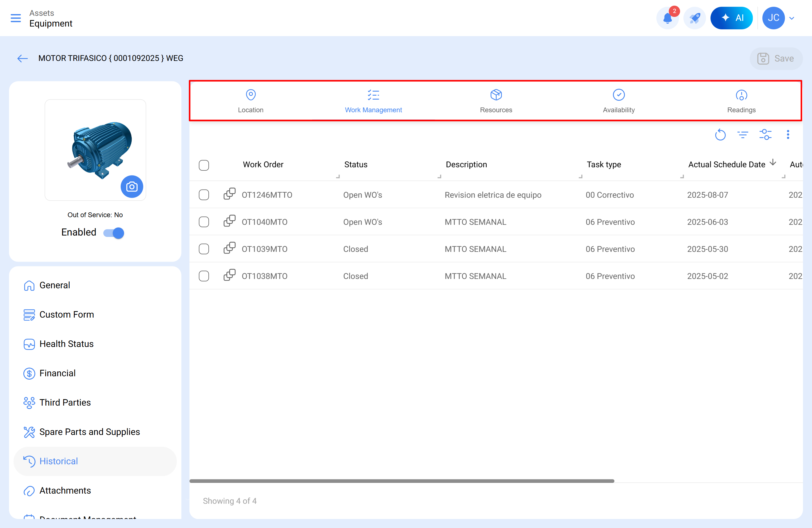The width and height of the screenshot is (812, 528).
Task: Disable the Enabled toggle switch
Action: click(x=113, y=233)
